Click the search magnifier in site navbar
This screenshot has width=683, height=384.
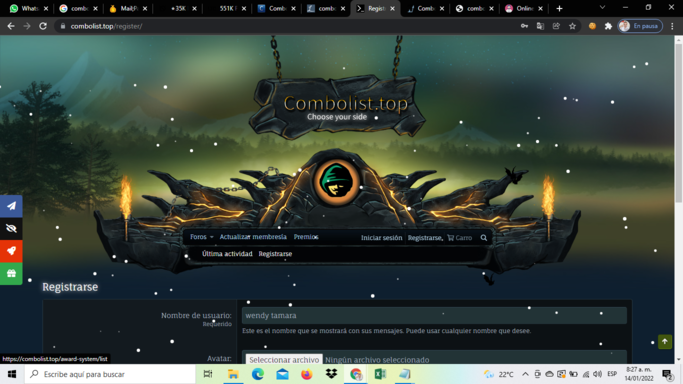pos(484,238)
